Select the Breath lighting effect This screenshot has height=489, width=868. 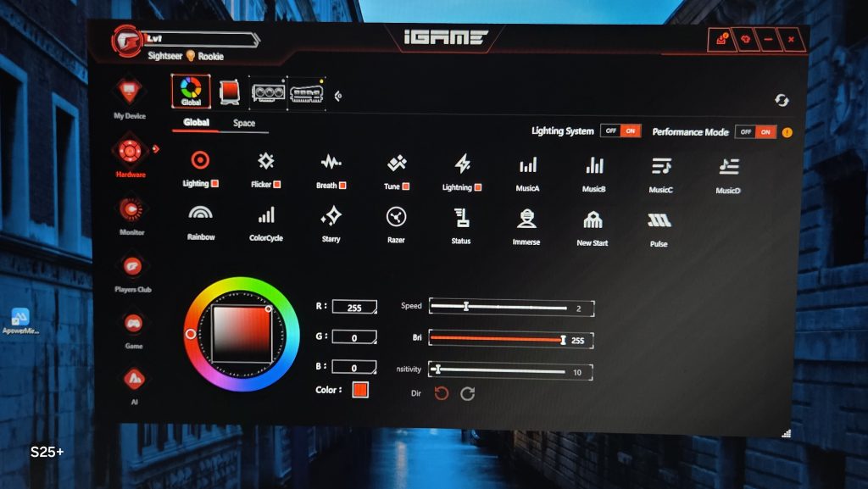(330, 164)
